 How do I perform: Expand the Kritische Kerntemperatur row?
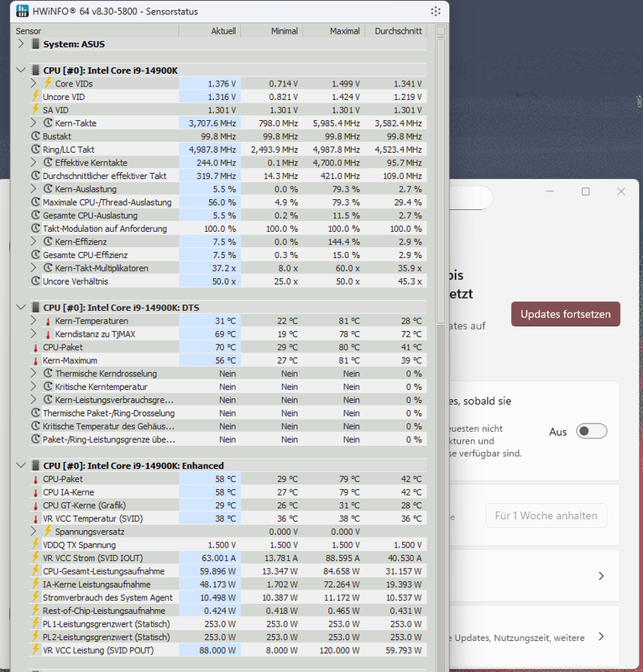(34, 386)
